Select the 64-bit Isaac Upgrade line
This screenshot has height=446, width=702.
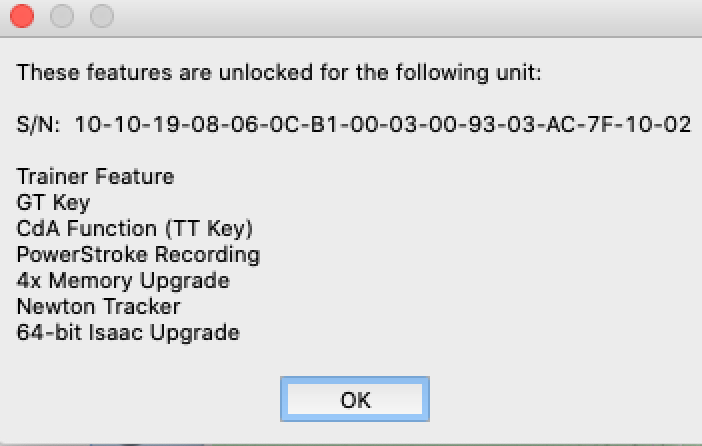pyautogui.click(x=128, y=333)
